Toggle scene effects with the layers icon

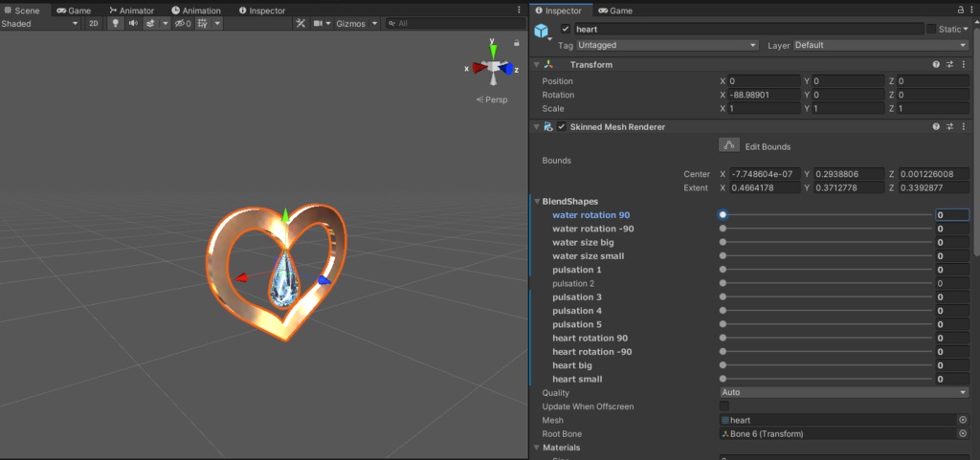(150, 23)
